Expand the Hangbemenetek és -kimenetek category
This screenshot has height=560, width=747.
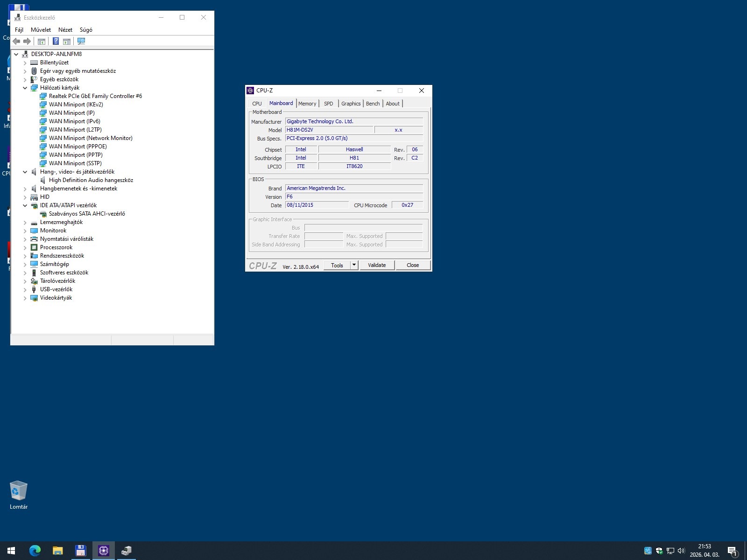[x=25, y=189]
